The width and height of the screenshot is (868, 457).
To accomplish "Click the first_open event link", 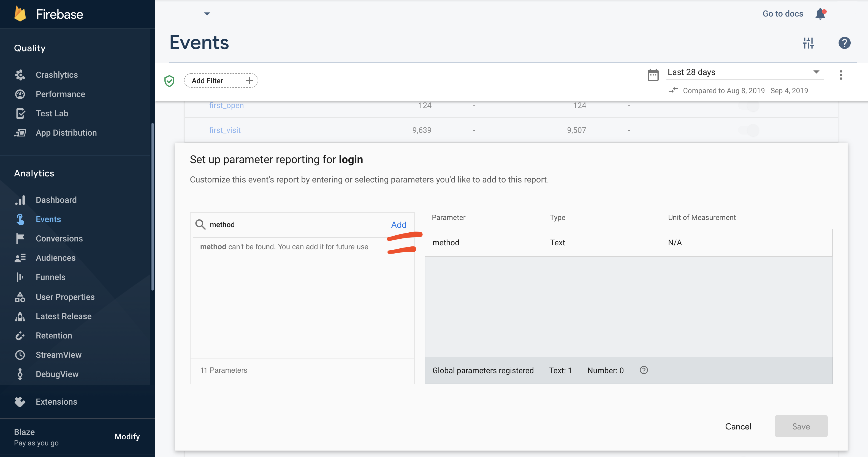I will point(226,105).
